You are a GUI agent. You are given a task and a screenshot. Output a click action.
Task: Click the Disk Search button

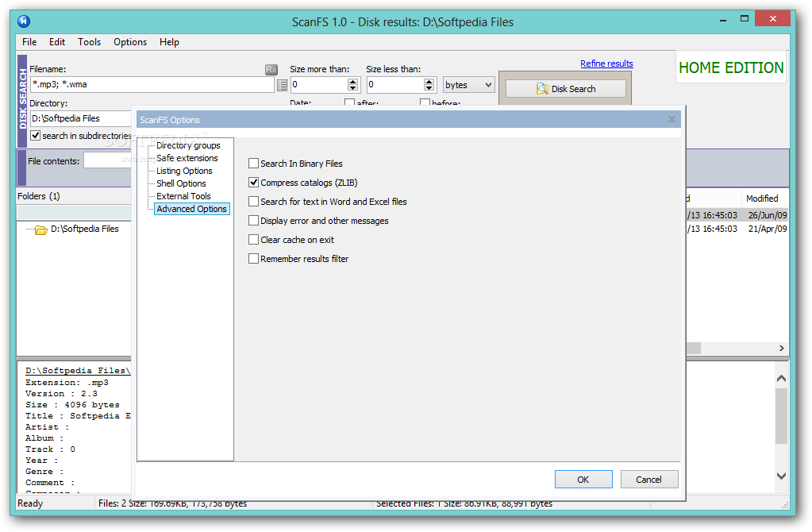tap(565, 89)
